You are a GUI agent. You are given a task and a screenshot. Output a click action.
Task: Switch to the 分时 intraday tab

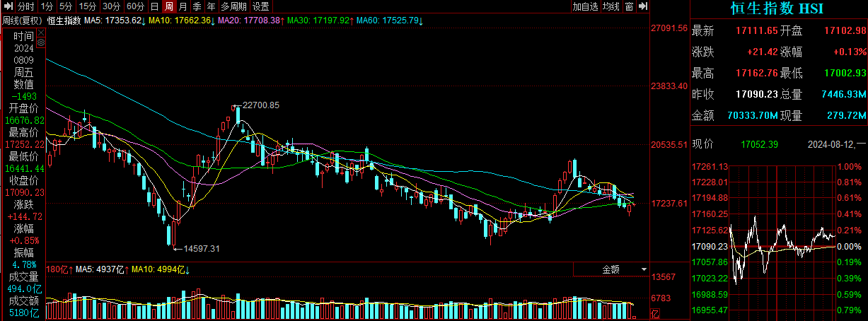(26, 6)
